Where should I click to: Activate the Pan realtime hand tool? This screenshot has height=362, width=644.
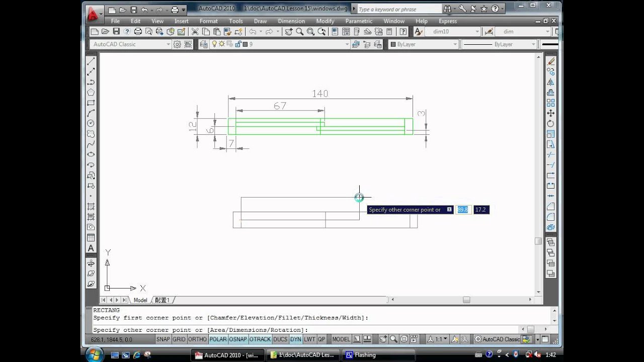pos(289,32)
